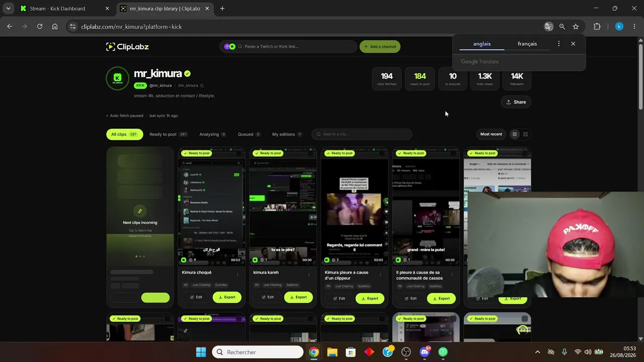Click the browser address bar URL
Screen dimensions: 644x362
pyautogui.click(x=131, y=27)
